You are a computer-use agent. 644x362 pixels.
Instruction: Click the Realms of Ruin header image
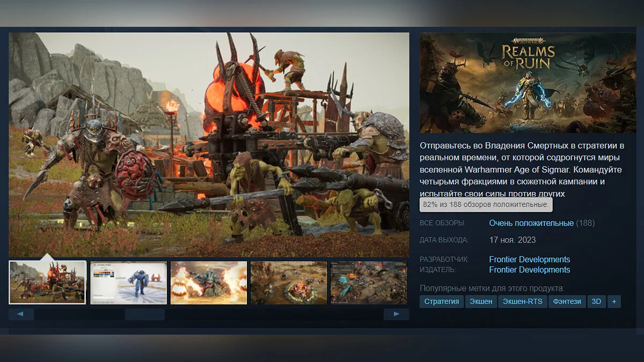528,83
